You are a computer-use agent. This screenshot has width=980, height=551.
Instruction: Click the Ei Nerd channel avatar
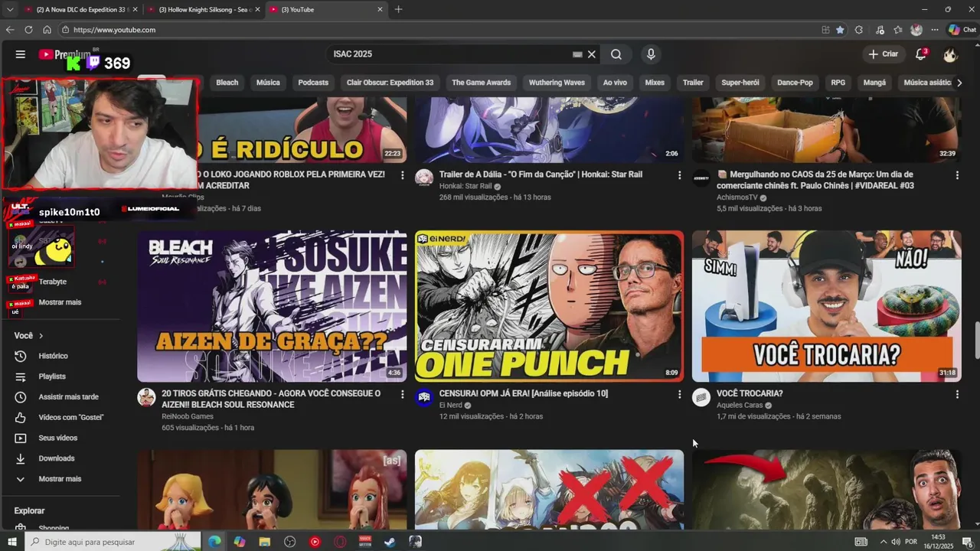(424, 397)
